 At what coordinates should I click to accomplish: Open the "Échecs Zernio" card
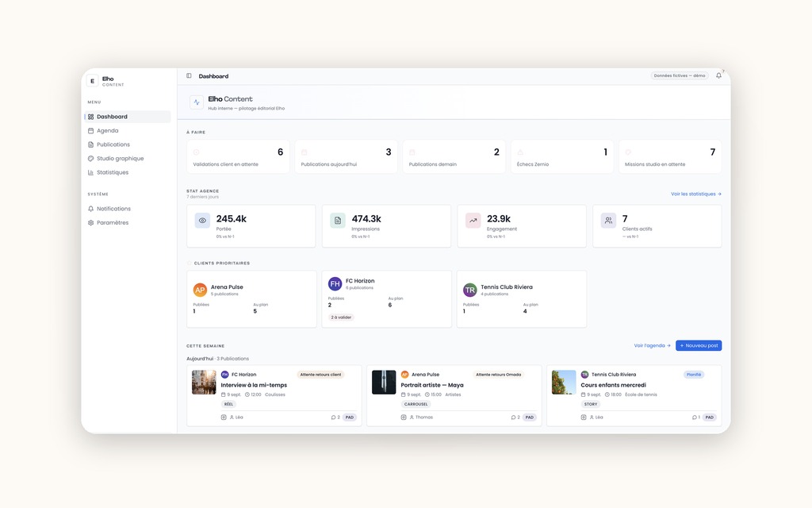point(562,156)
